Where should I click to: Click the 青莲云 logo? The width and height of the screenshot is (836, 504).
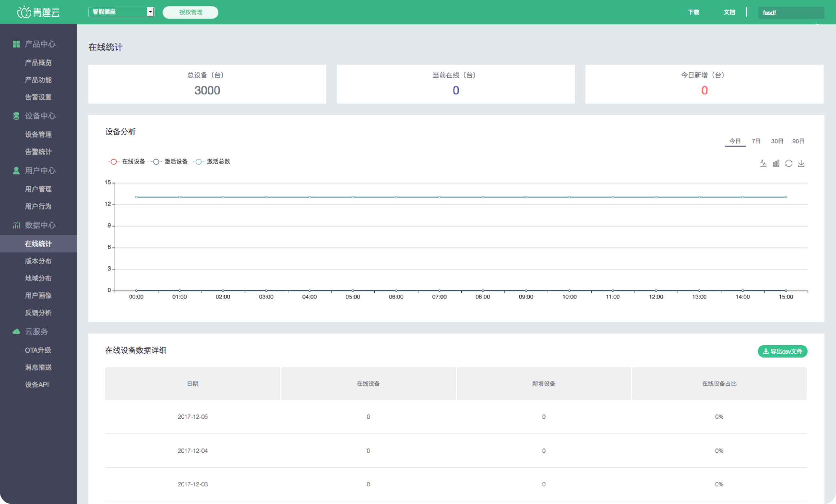click(38, 12)
